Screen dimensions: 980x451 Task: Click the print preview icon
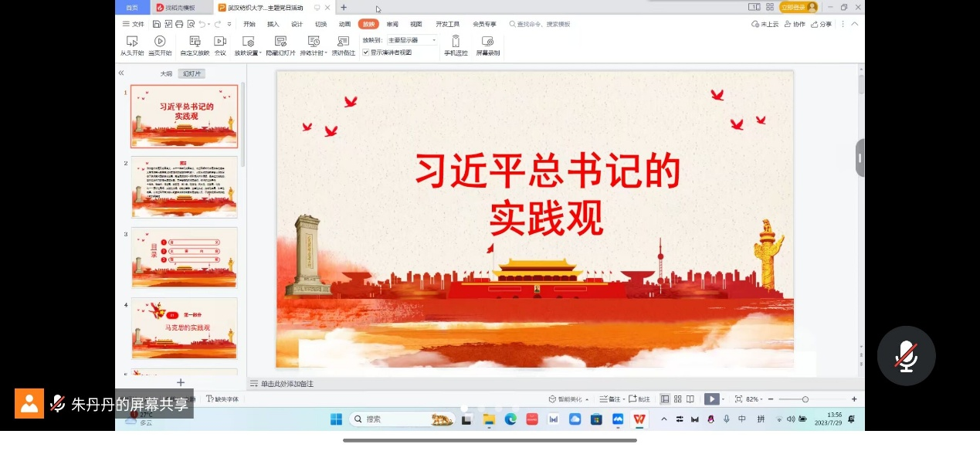(190, 24)
